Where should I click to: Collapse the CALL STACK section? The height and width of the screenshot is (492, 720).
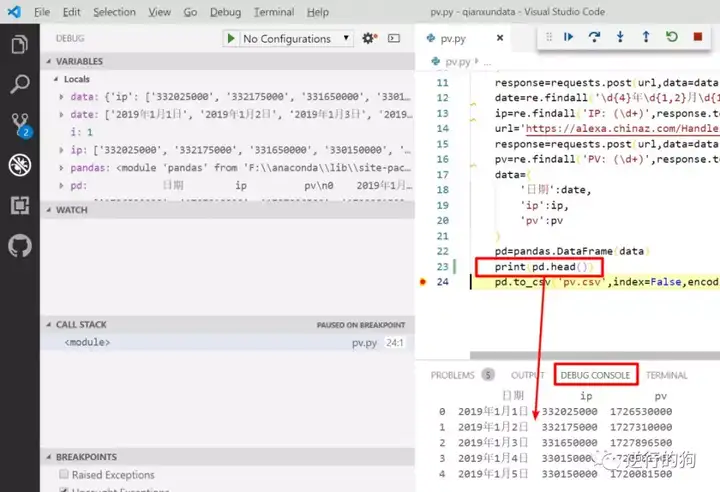[x=49, y=324]
